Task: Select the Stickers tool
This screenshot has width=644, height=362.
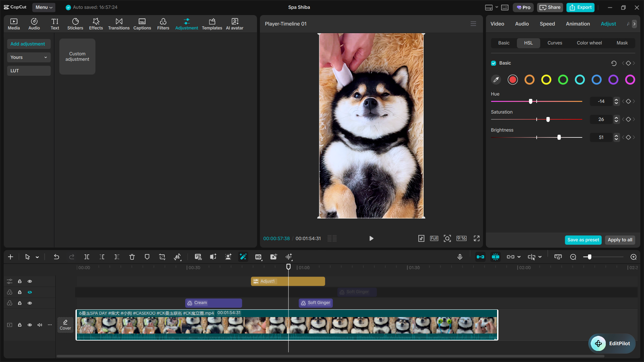Action: (x=75, y=23)
